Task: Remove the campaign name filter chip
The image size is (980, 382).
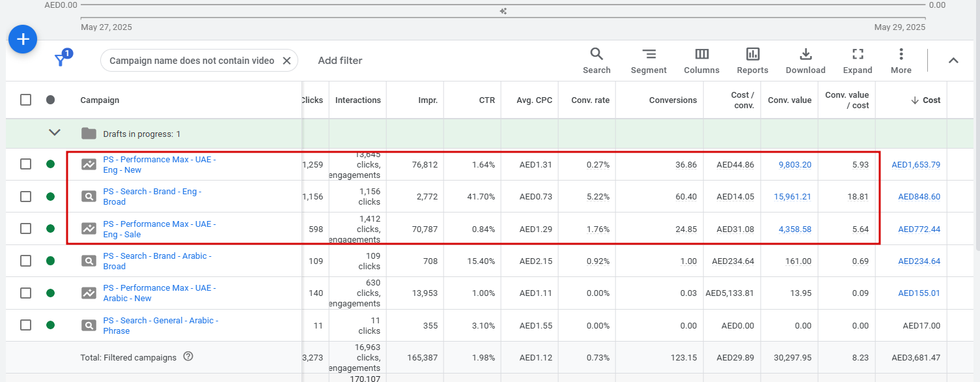Action: 287,61
